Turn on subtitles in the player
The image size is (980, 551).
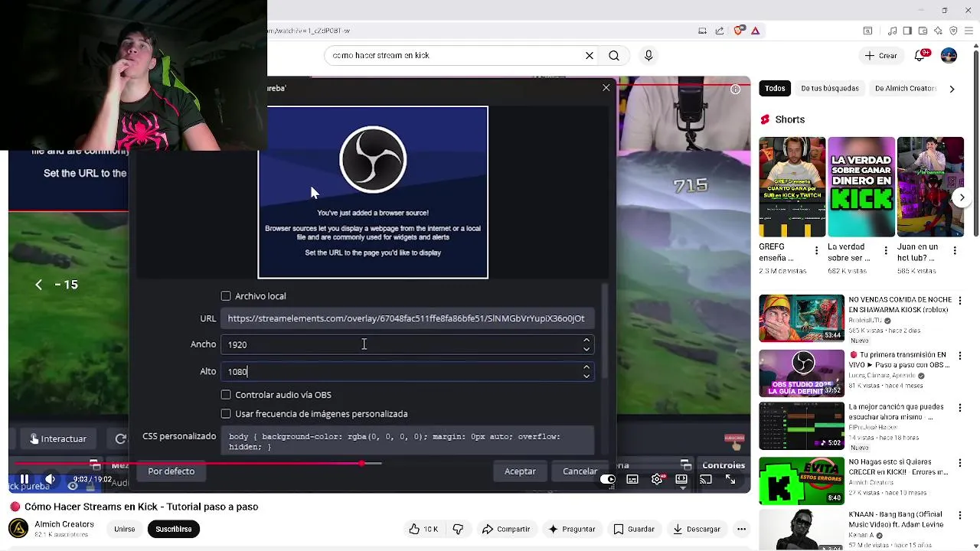point(632,479)
